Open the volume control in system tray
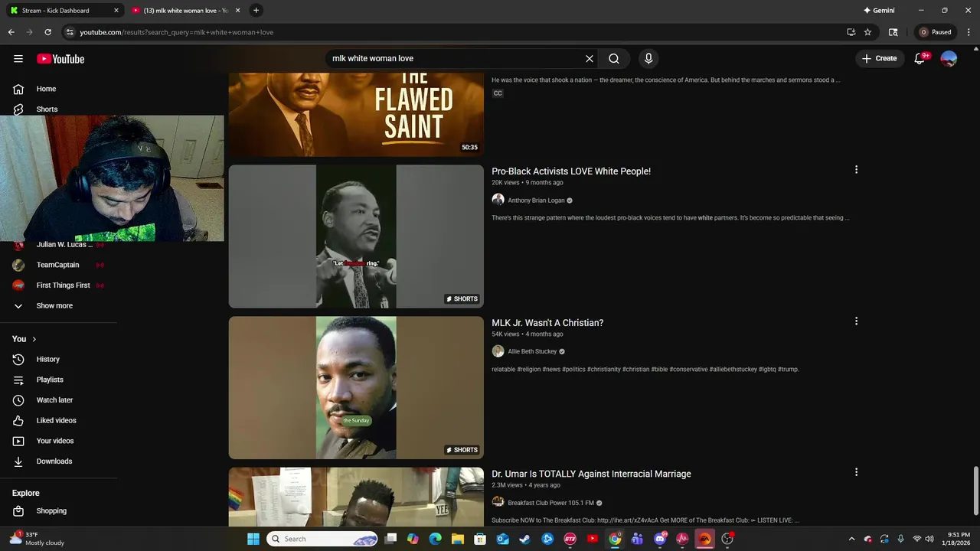This screenshot has width=980, height=551. click(x=929, y=539)
